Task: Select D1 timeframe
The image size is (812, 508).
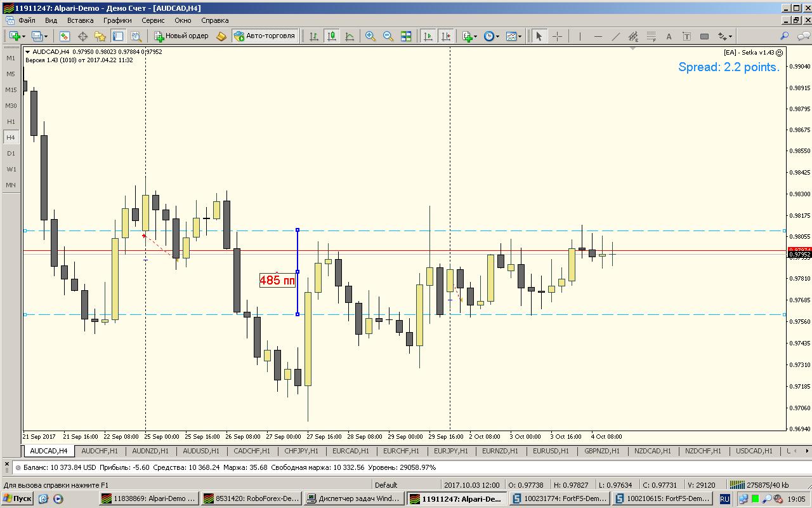Action: pos(11,153)
